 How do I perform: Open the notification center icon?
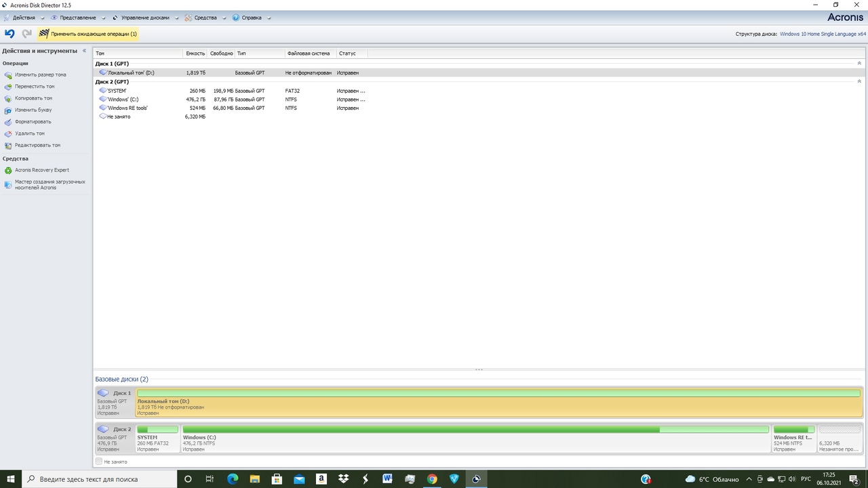[x=855, y=479]
